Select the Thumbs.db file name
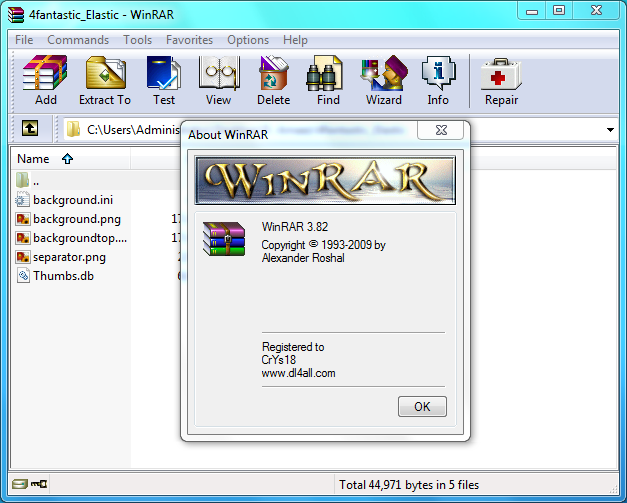This screenshot has height=503, width=627. pyautogui.click(x=63, y=276)
